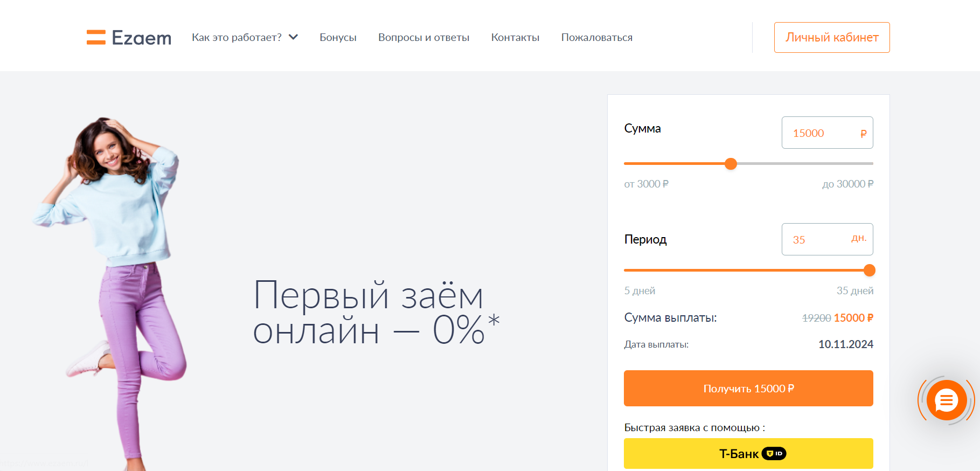Click the Период slider handle

click(x=869, y=271)
